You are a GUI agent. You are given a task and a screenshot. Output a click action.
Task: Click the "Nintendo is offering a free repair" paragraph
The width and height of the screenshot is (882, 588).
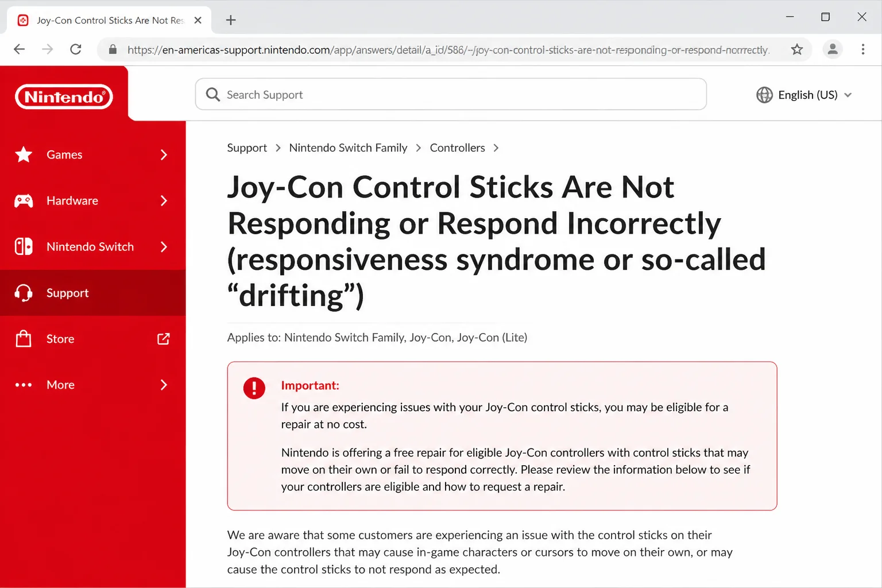coord(516,470)
